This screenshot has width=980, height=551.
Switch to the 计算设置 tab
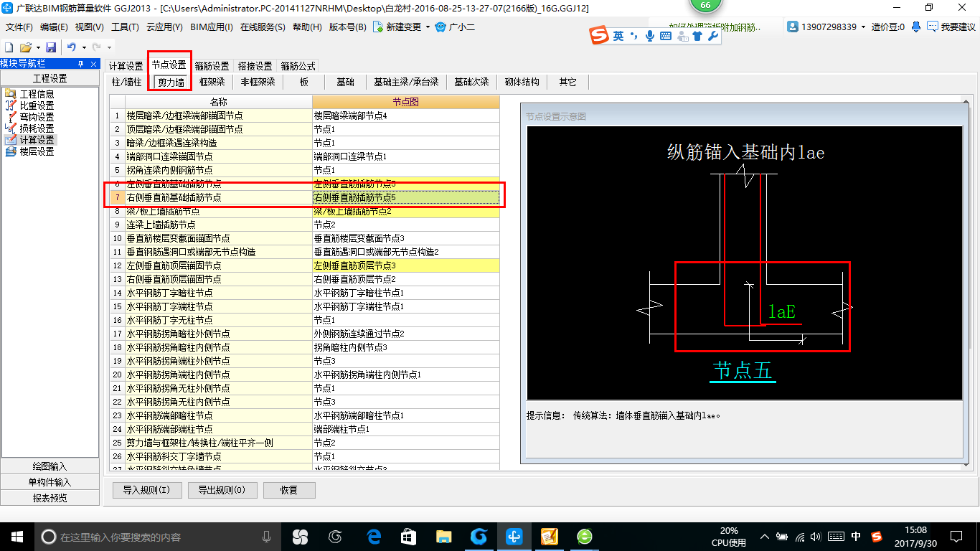point(126,66)
